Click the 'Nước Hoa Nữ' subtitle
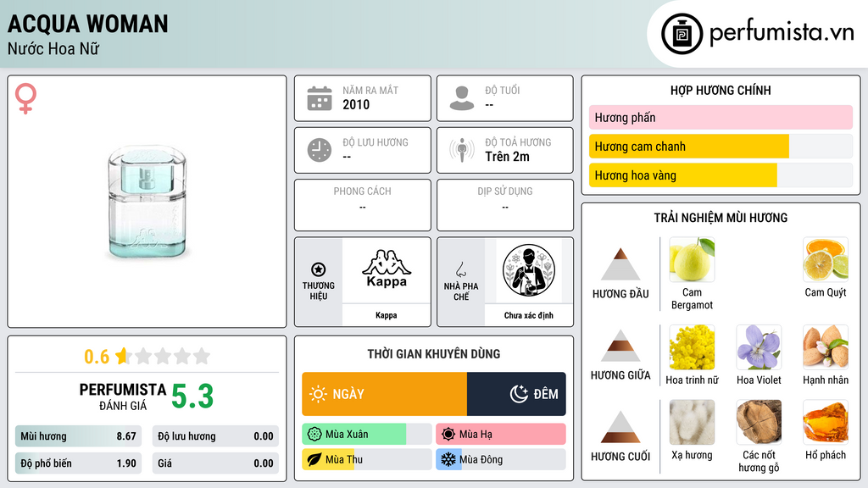Image resolution: width=868 pixels, height=488 pixels. click(x=53, y=48)
